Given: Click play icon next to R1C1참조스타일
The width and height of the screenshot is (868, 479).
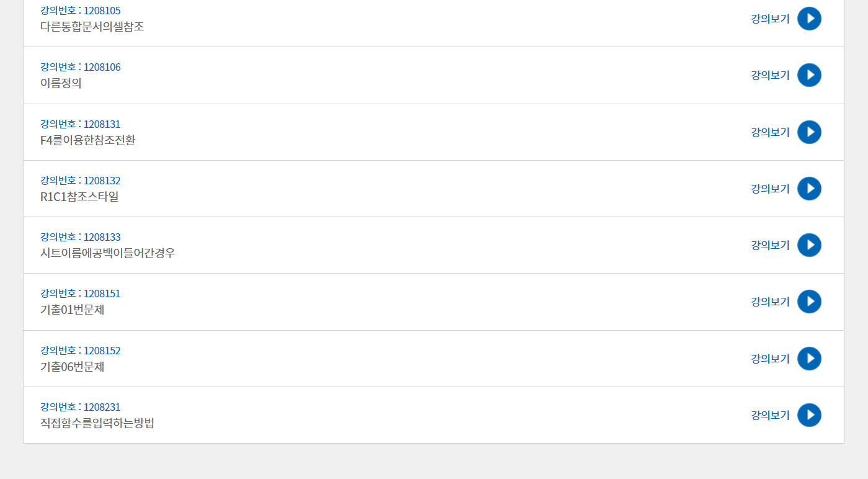Looking at the screenshot, I should (809, 189).
